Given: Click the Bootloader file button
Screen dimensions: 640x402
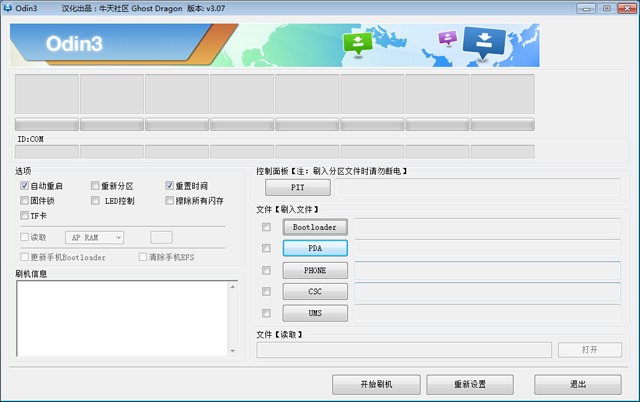Looking at the screenshot, I should (315, 227).
